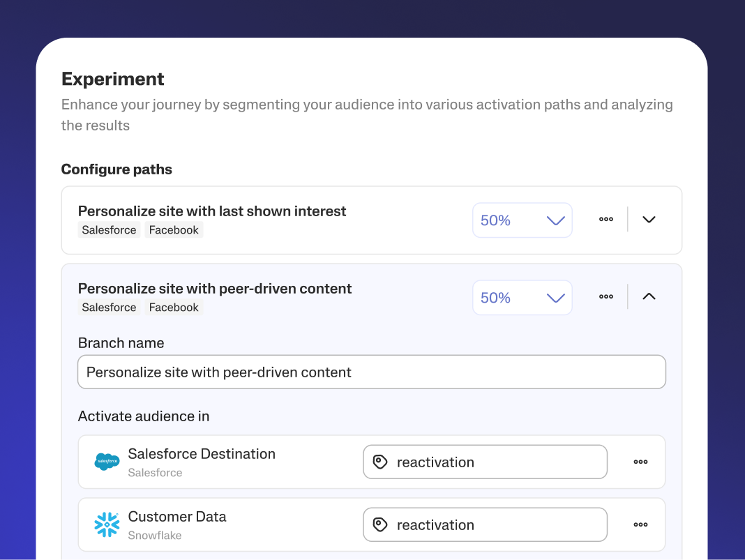The height and width of the screenshot is (560, 745).
Task: Open three-dot menu for last shown interest path
Action: [606, 219]
